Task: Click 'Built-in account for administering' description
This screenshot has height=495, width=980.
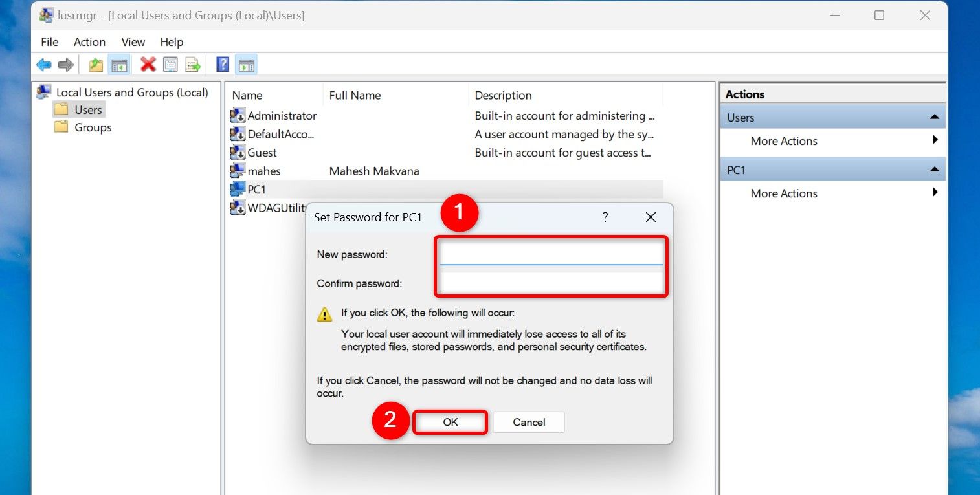Action: pyautogui.click(x=564, y=116)
